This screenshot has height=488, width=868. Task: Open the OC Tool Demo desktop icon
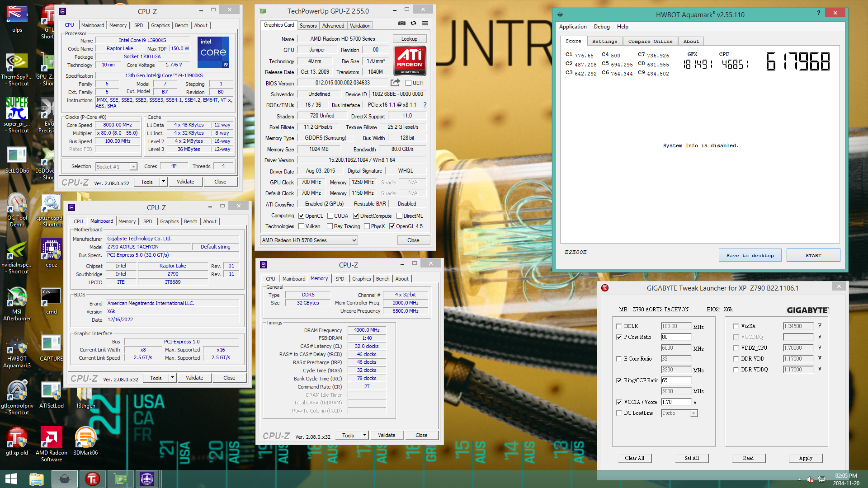(17, 211)
